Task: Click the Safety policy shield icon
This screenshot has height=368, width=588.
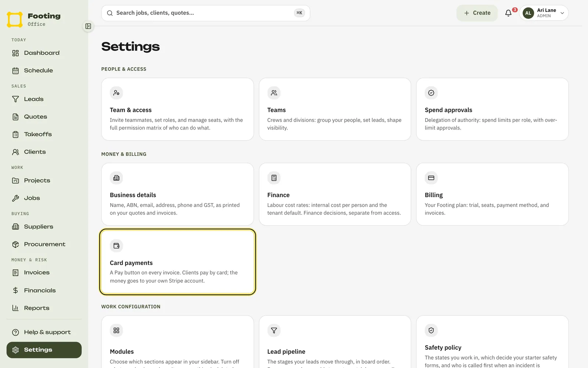Action: 431,330
